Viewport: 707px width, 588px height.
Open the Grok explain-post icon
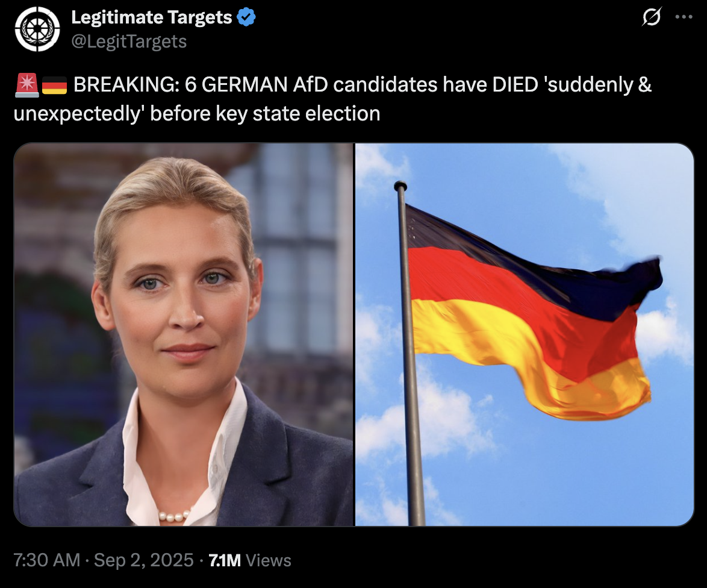click(x=652, y=17)
